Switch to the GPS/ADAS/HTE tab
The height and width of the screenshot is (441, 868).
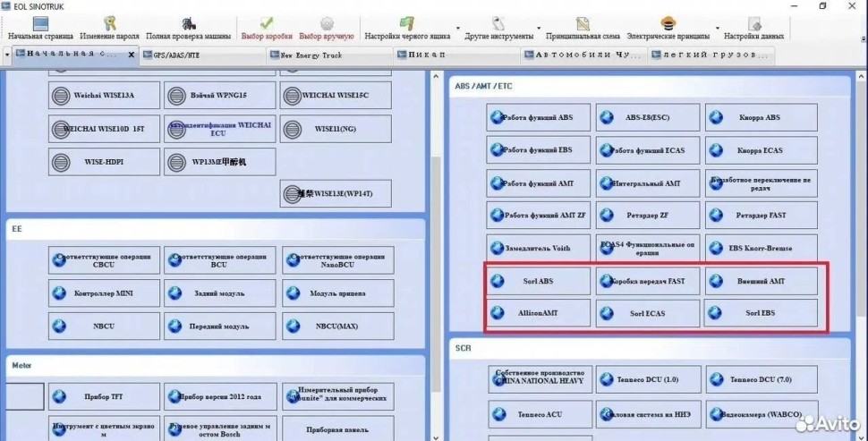click(202, 55)
